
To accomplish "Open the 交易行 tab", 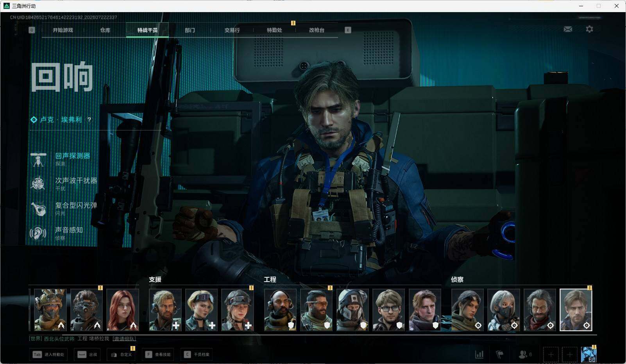I will click(232, 30).
